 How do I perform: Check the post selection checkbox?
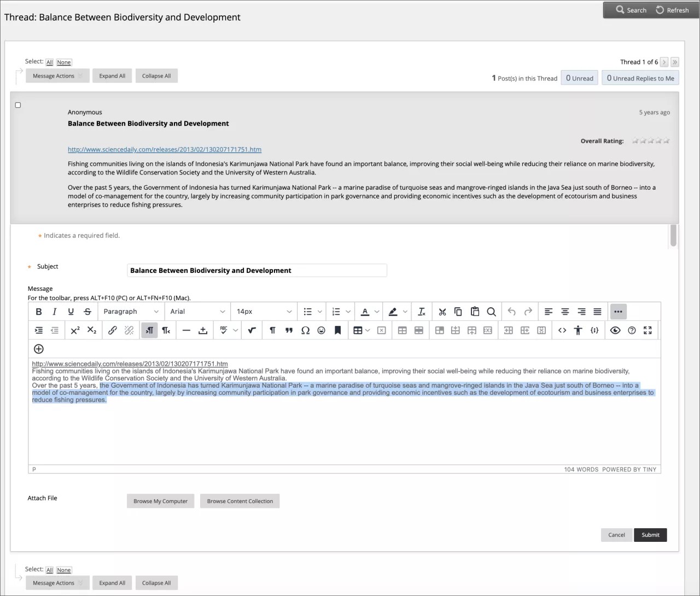[x=18, y=105]
